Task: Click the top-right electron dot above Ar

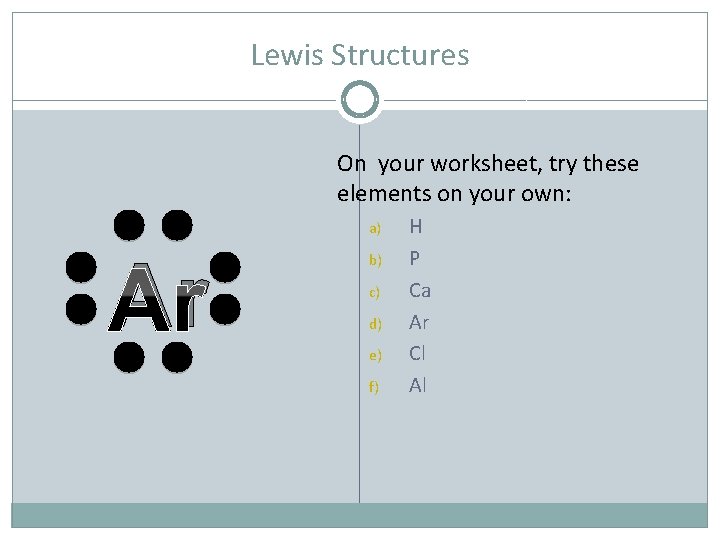Action: [177, 226]
